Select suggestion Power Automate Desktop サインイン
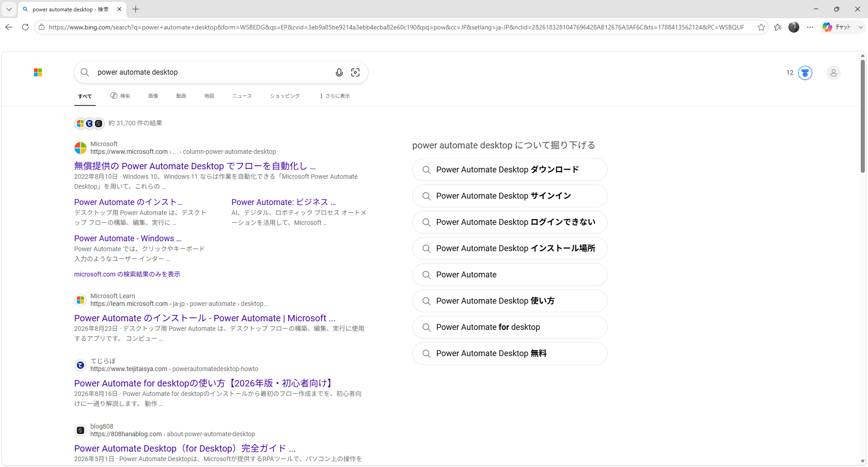 pos(509,196)
